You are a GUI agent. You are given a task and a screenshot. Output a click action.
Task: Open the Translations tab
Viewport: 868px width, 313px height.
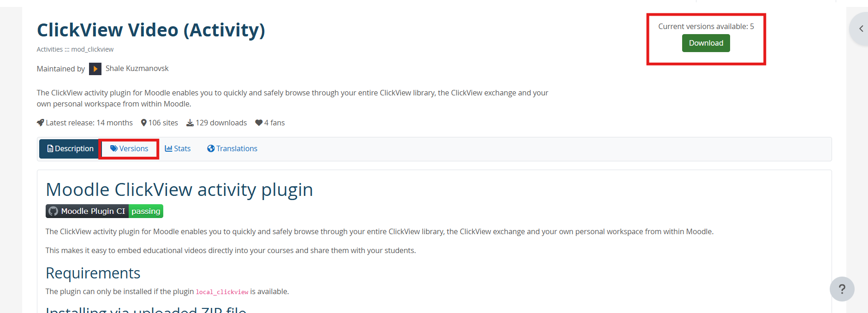pos(232,149)
